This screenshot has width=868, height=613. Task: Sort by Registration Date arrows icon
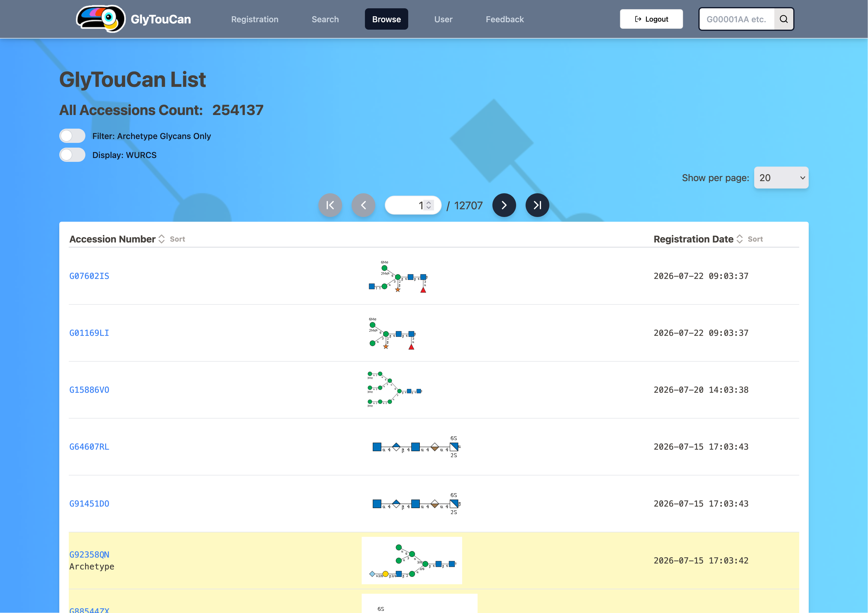[739, 239]
